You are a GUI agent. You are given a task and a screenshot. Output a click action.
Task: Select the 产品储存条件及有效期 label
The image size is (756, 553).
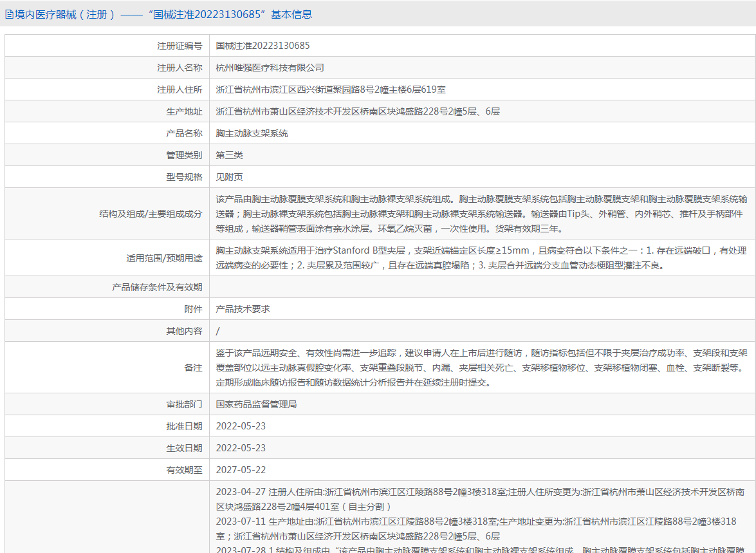click(157, 287)
